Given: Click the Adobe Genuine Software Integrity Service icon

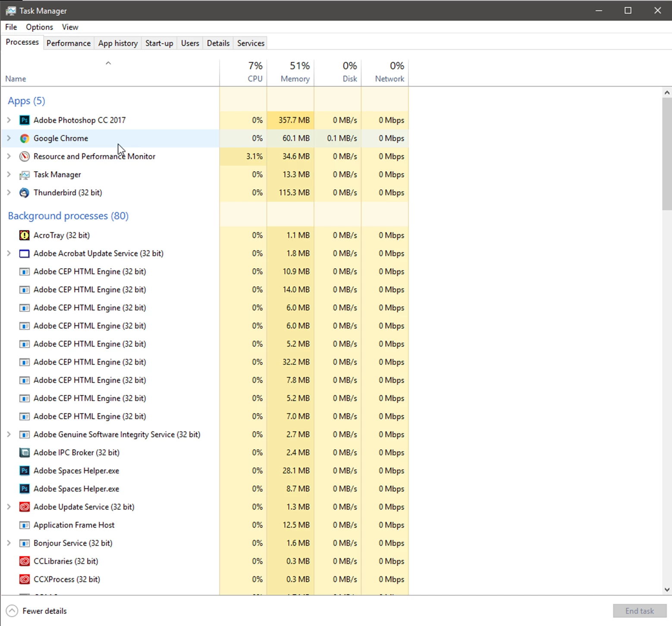Looking at the screenshot, I should pos(25,435).
